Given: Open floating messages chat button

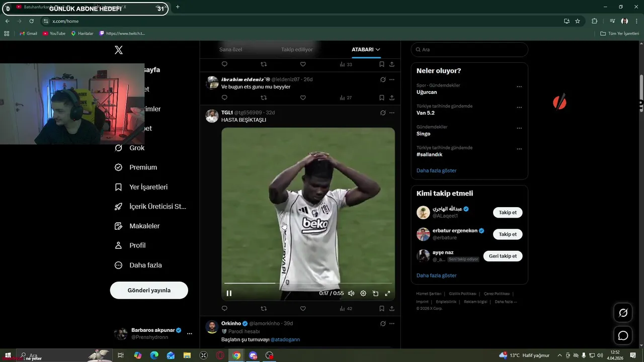Looking at the screenshot, I should pos(623,335).
